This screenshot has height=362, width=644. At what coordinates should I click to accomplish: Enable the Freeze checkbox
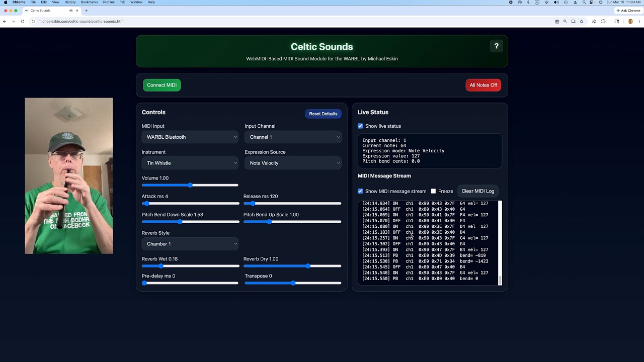coord(433,191)
